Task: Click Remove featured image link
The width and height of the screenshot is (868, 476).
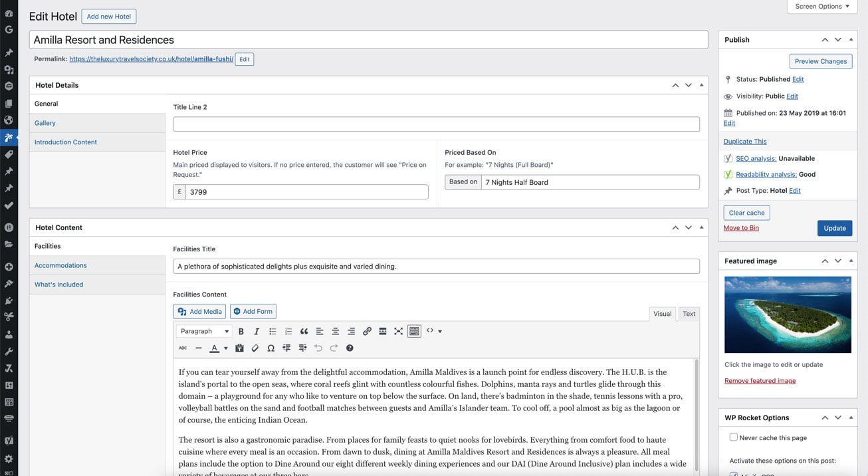Action: click(x=760, y=381)
